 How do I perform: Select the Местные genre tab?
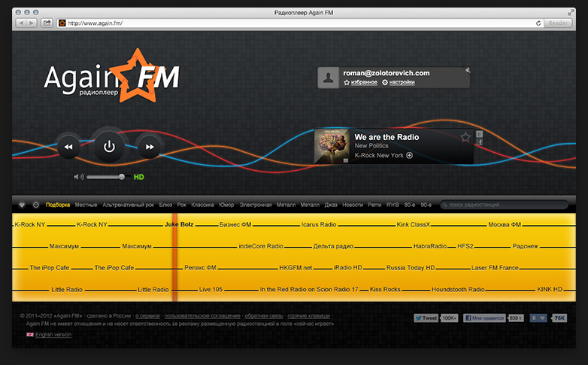86,205
